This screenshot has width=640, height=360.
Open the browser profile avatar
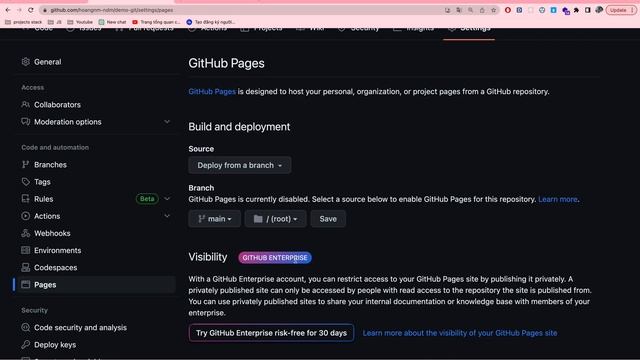pos(599,10)
